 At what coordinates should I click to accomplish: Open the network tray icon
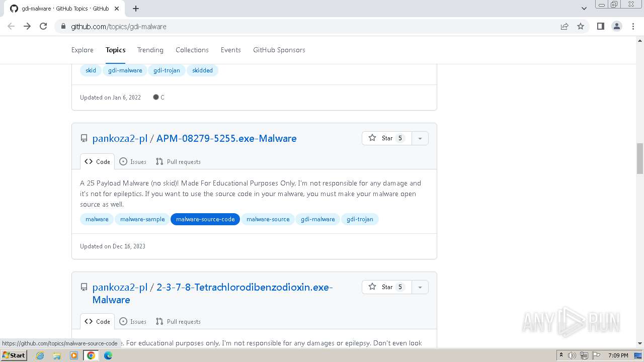pyautogui.click(x=584, y=355)
